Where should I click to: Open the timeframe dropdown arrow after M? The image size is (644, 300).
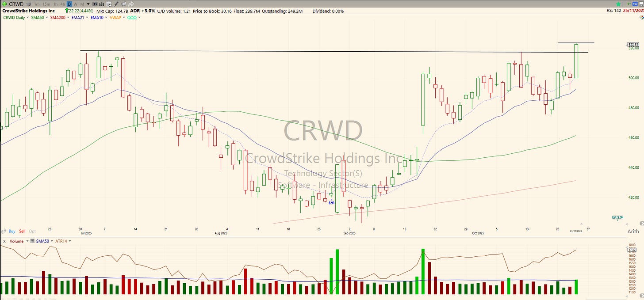point(88,4)
